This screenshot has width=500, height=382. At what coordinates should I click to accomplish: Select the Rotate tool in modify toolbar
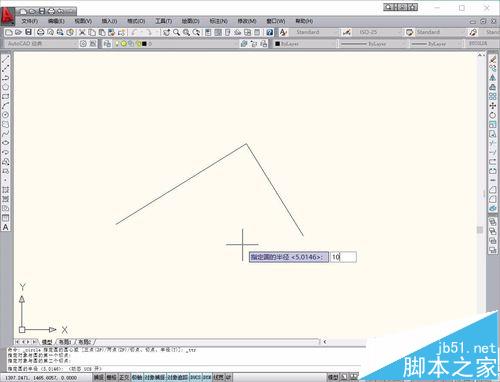pyautogui.click(x=493, y=115)
